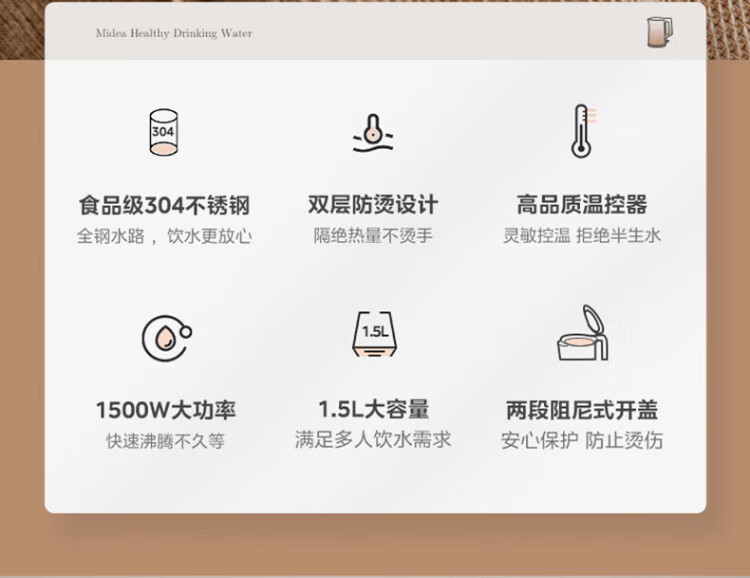750x578 pixels.
Task: Select the 食品级304不锈钢 heading
Action: 165,205
